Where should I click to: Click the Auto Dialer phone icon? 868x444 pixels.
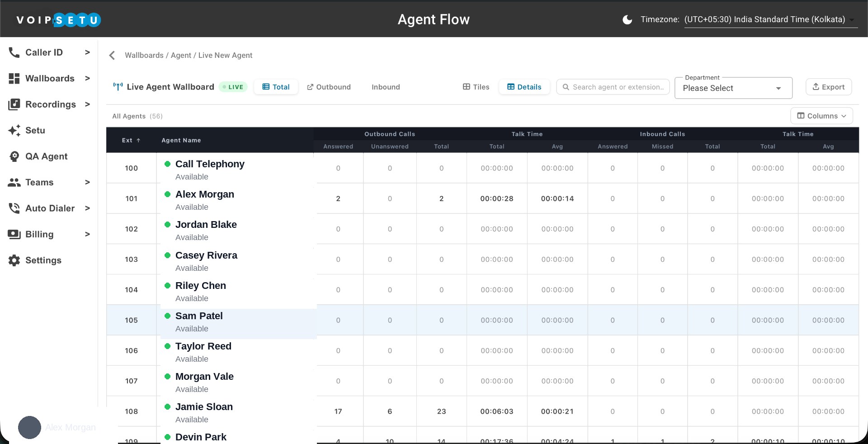(x=14, y=208)
